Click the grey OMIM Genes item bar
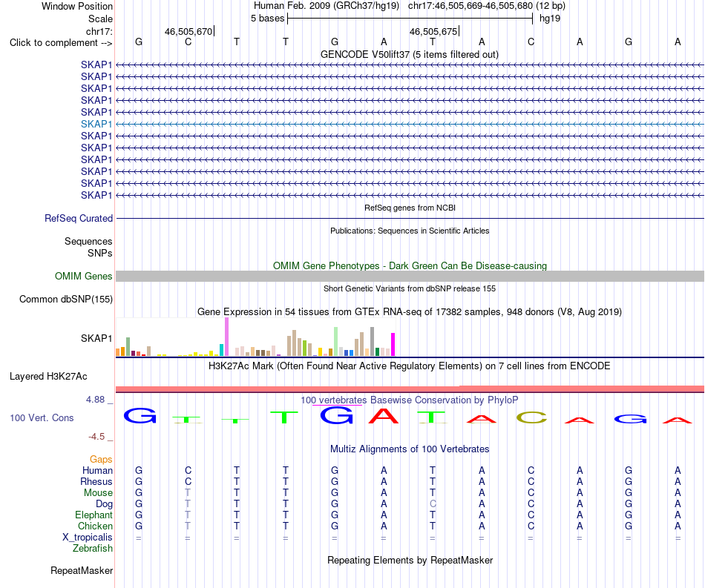The image size is (705, 588). 410,277
